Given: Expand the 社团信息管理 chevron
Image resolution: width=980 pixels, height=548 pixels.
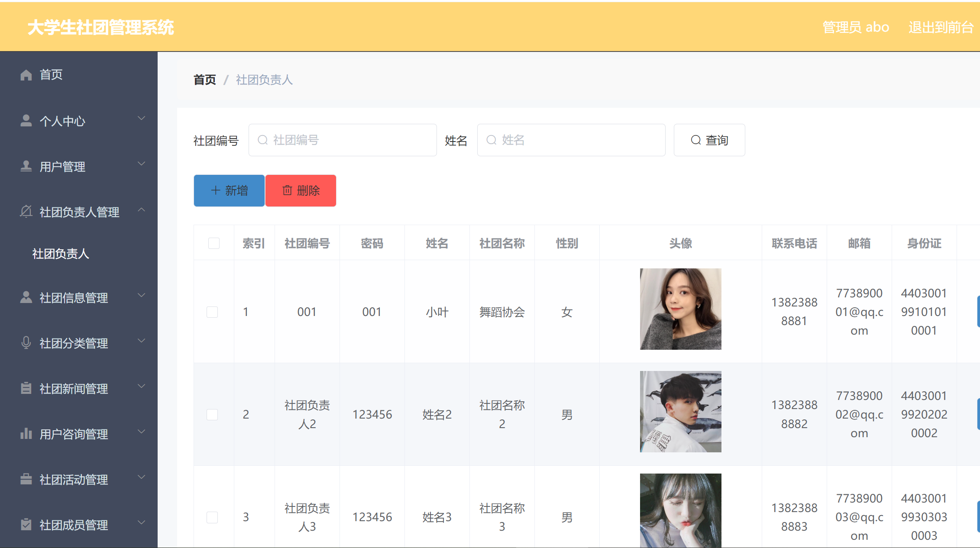Looking at the screenshot, I should (141, 295).
